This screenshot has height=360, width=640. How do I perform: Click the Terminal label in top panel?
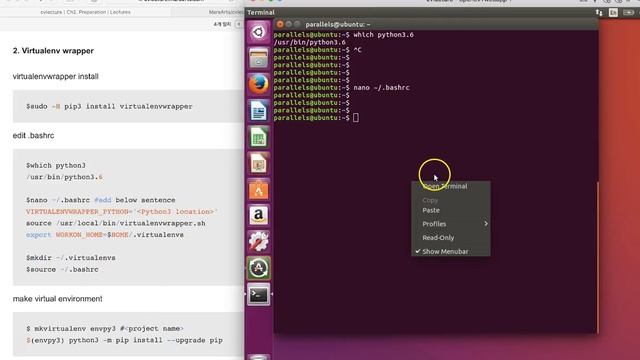tap(261, 12)
